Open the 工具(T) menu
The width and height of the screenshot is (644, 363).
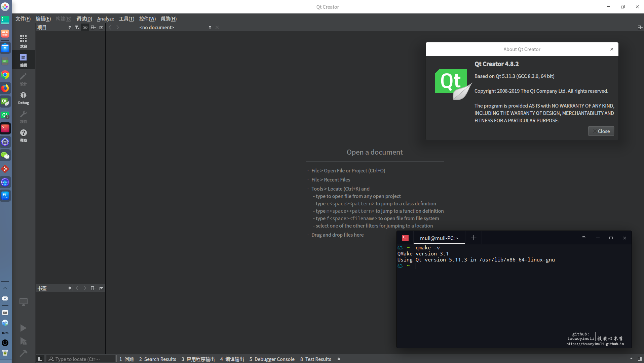pos(126,19)
